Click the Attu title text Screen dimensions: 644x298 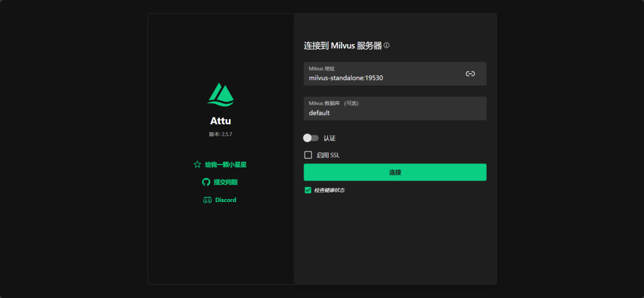click(x=221, y=121)
